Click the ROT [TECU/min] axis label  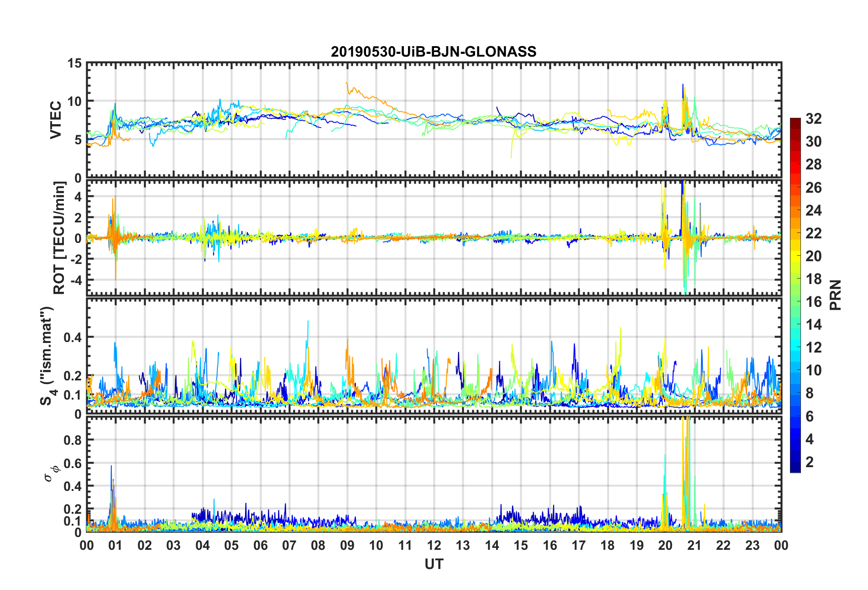[59, 238]
